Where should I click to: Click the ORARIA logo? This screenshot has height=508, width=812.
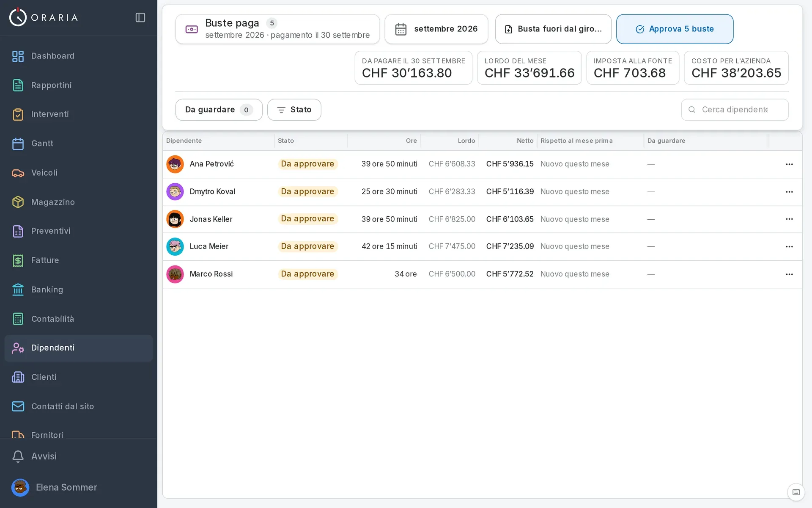point(44,17)
